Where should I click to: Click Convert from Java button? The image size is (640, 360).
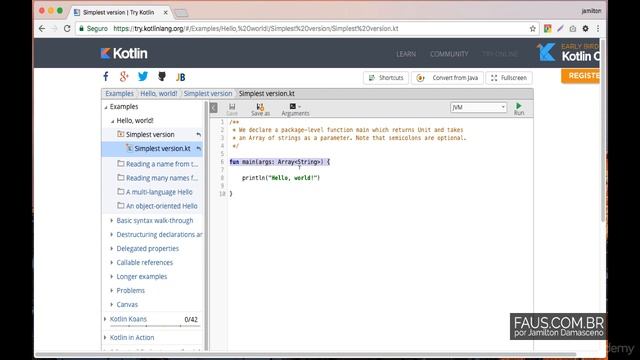pos(447,78)
